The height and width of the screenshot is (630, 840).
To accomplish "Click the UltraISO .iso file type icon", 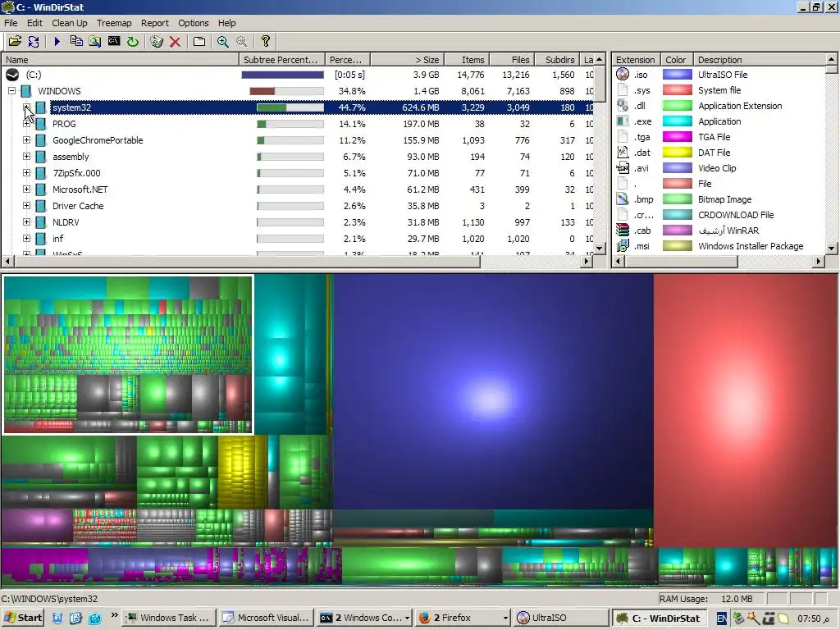I will [x=623, y=75].
